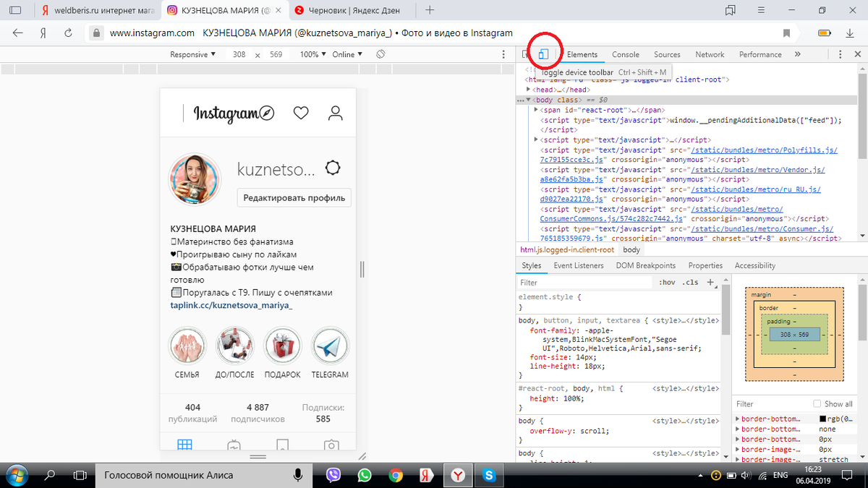Click the Yandex home Я button

(x=43, y=33)
